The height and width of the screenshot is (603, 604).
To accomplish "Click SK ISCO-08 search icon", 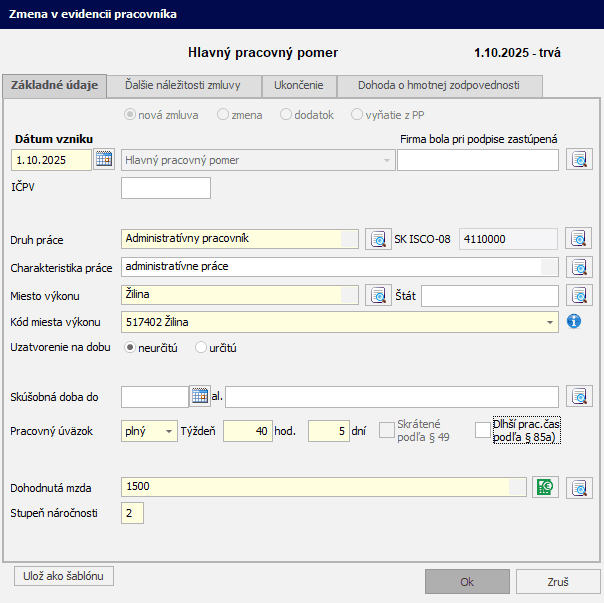I will pyautogui.click(x=579, y=239).
